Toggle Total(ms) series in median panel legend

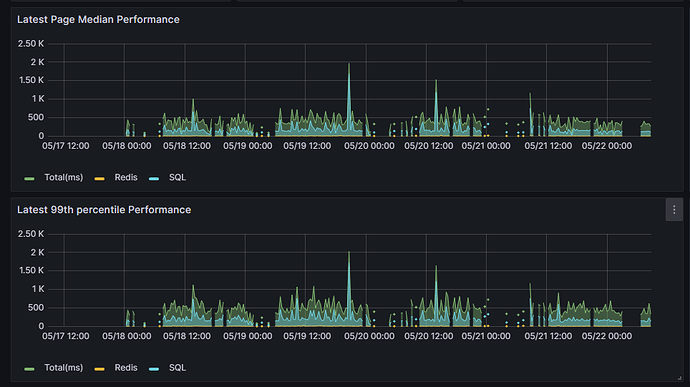[x=63, y=177]
